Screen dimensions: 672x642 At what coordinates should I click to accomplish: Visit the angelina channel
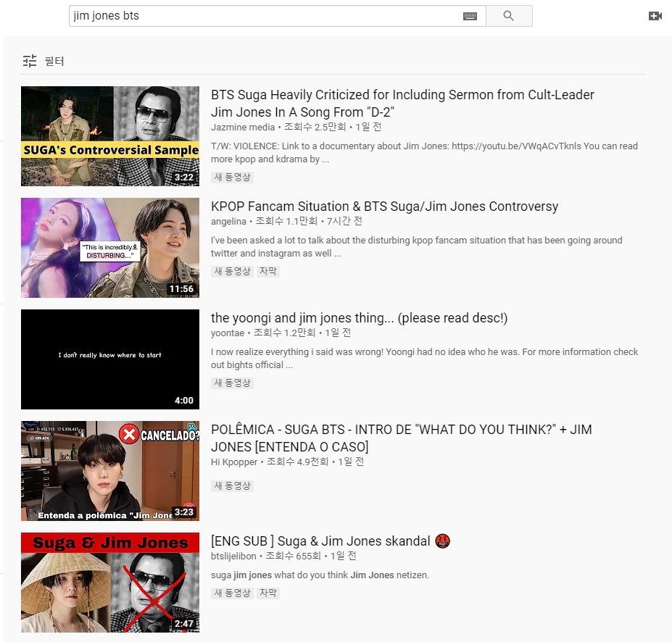click(228, 222)
